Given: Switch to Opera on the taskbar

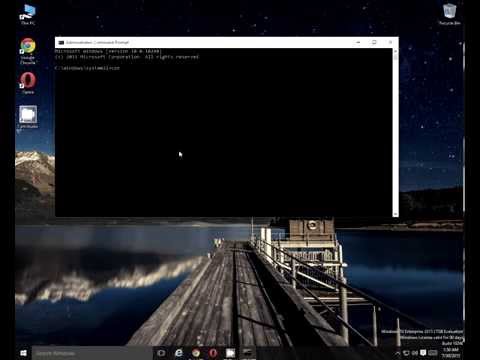Looking at the screenshot, I should pos(213,353).
